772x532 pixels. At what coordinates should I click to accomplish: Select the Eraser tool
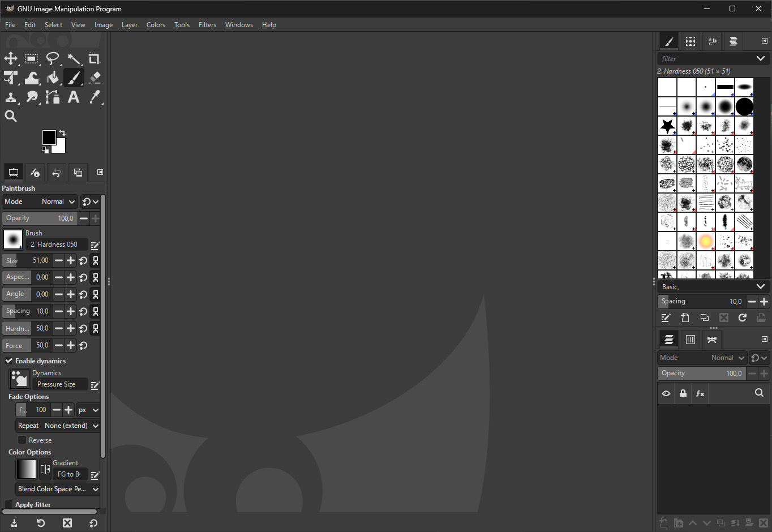pyautogui.click(x=95, y=78)
